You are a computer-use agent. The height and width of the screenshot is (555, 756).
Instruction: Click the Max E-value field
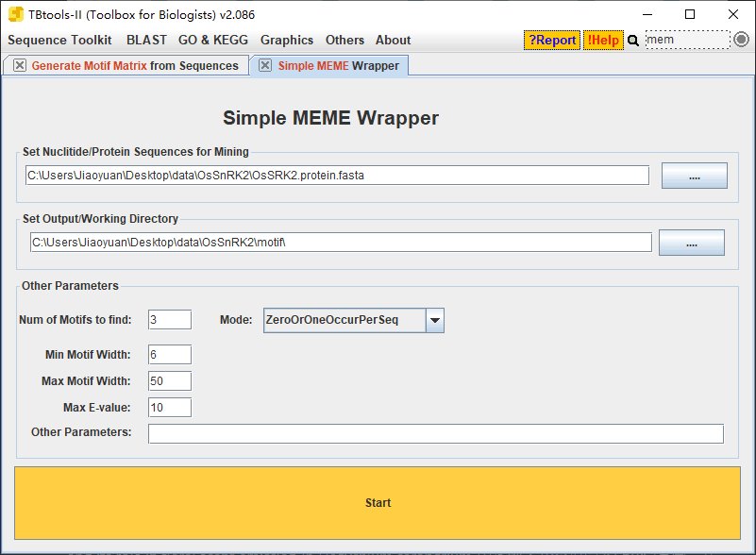[170, 408]
